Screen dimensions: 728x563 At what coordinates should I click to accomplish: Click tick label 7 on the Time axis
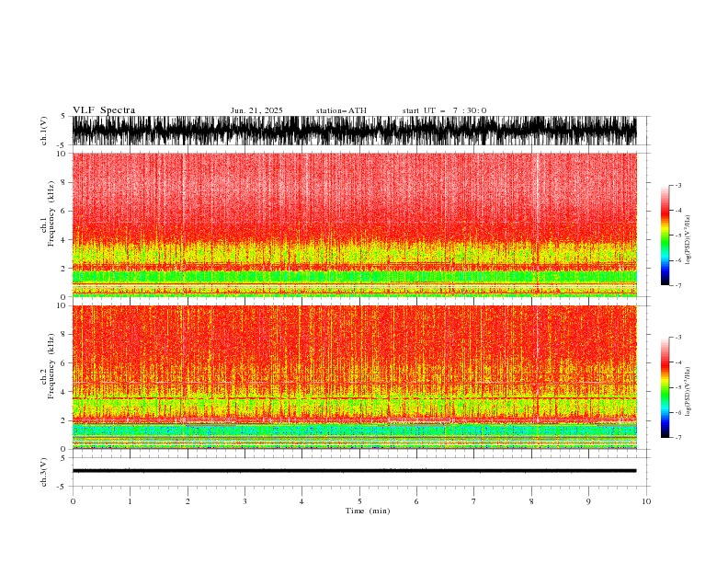(x=474, y=501)
